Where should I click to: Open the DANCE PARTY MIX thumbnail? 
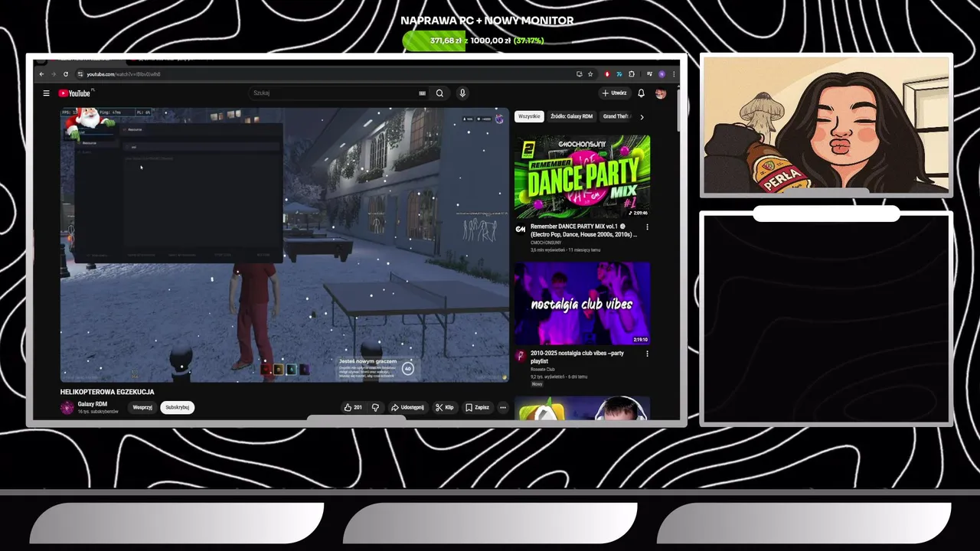click(x=583, y=178)
